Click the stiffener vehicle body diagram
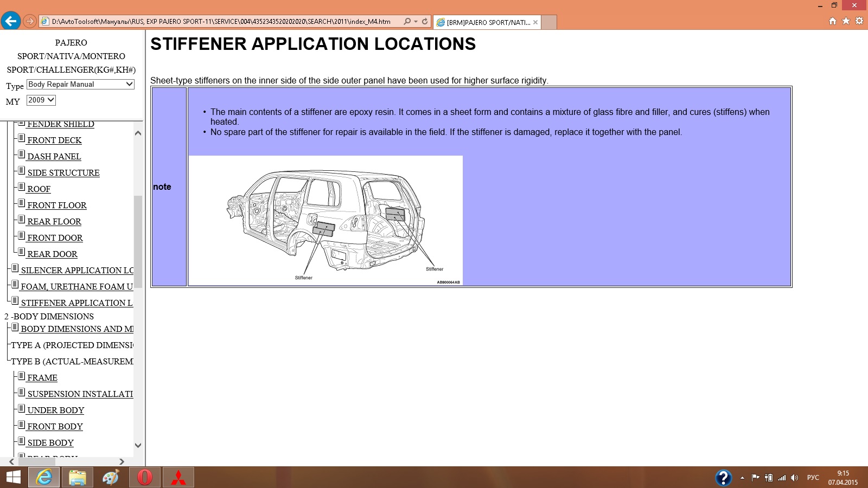868x488 pixels. (x=325, y=221)
